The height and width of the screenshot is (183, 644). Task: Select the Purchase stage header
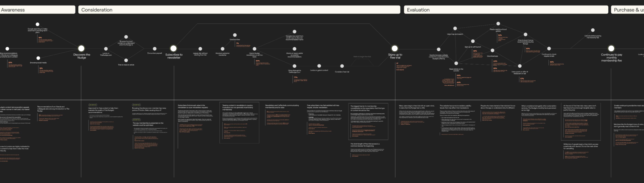(x=628, y=10)
